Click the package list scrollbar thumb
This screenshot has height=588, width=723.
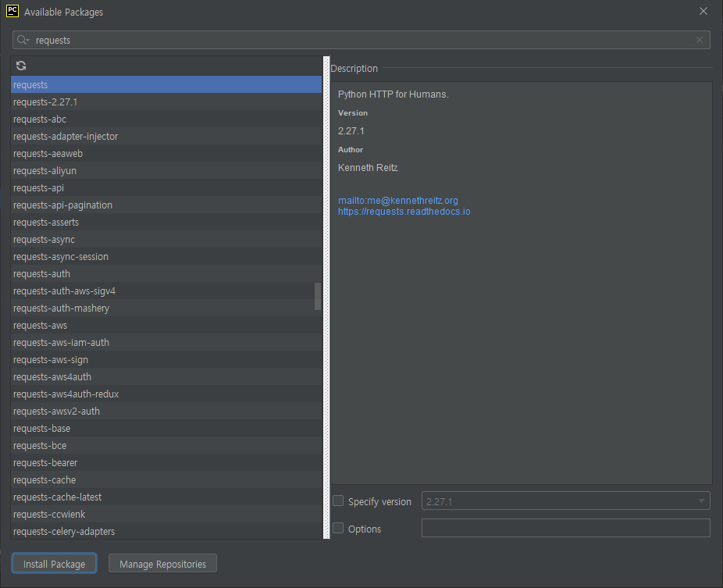[x=318, y=297]
